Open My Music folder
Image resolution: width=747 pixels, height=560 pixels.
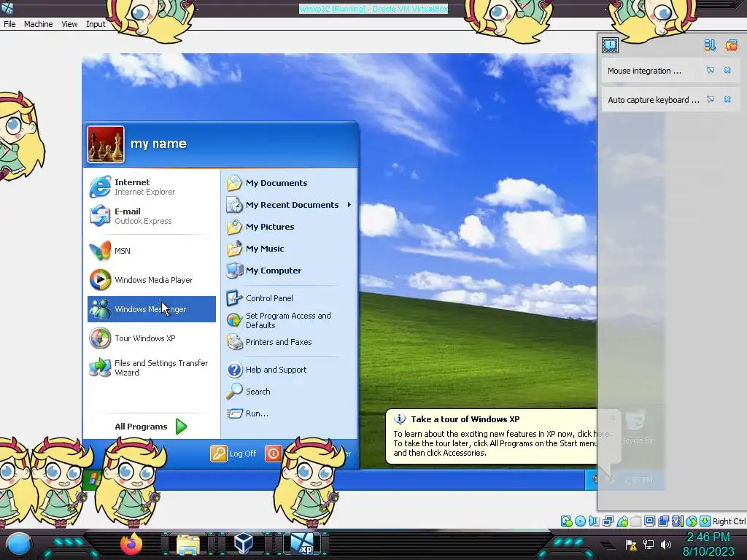click(x=290, y=249)
